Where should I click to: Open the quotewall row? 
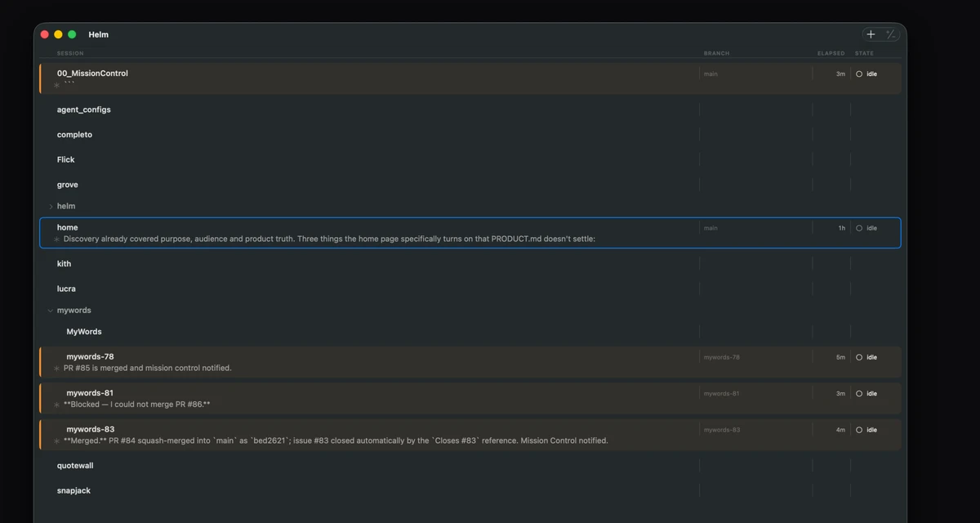[x=470, y=466]
